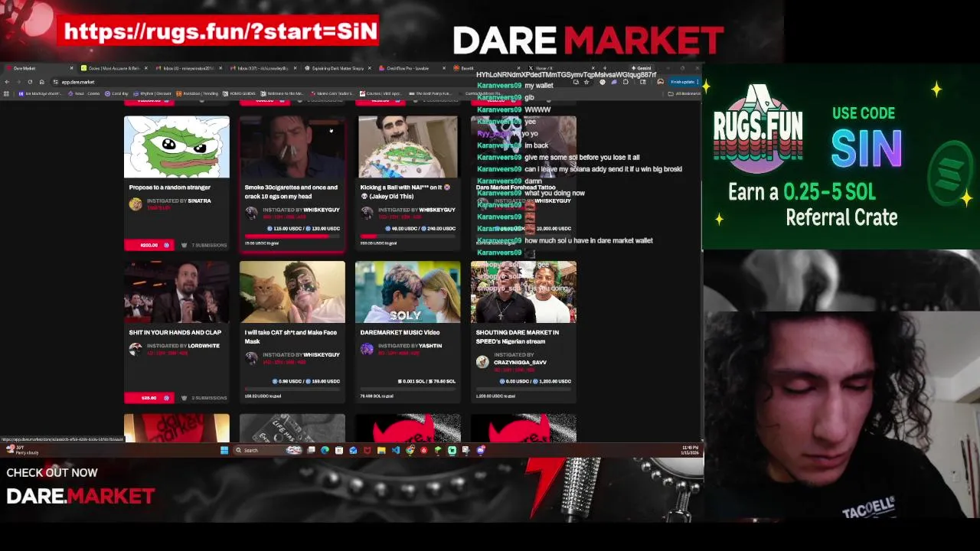Reload the app.dare.market page

pyautogui.click(x=30, y=82)
